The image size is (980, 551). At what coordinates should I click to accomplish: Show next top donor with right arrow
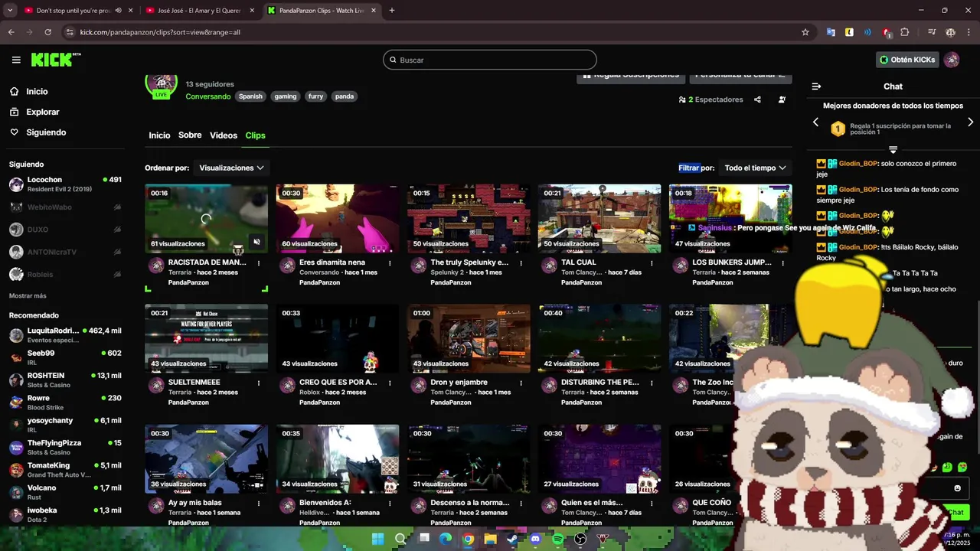[971, 122]
